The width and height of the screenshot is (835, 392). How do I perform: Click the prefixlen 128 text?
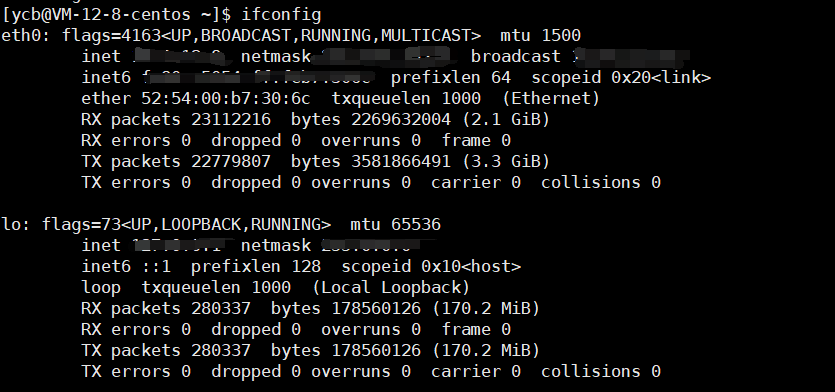click(256, 266)
